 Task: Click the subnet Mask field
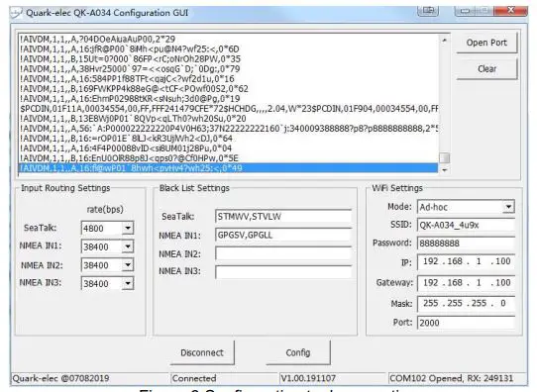click(466, 304)
